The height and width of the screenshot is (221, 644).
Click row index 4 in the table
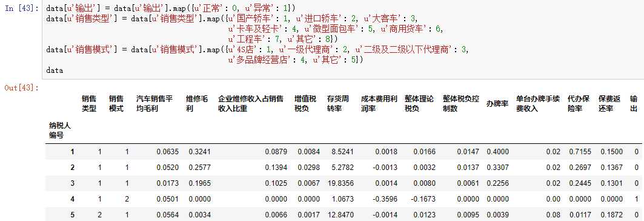click(x=73, y=199)
